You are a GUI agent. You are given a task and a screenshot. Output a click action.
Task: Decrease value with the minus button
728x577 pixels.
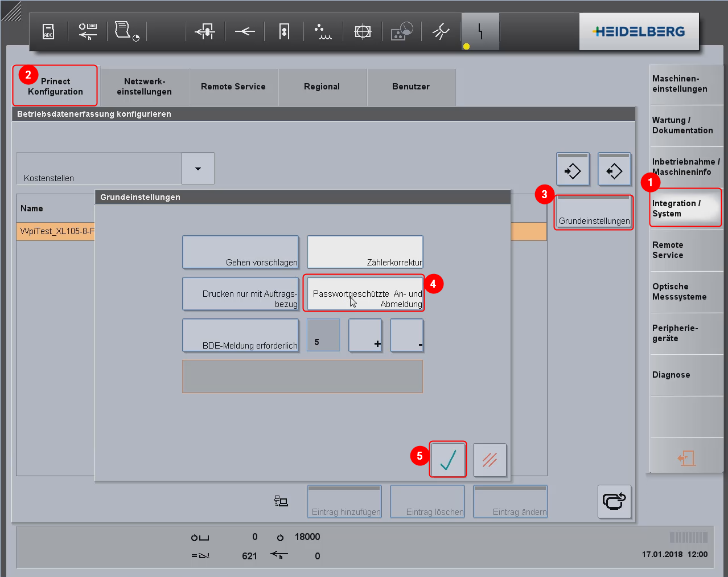407,335
